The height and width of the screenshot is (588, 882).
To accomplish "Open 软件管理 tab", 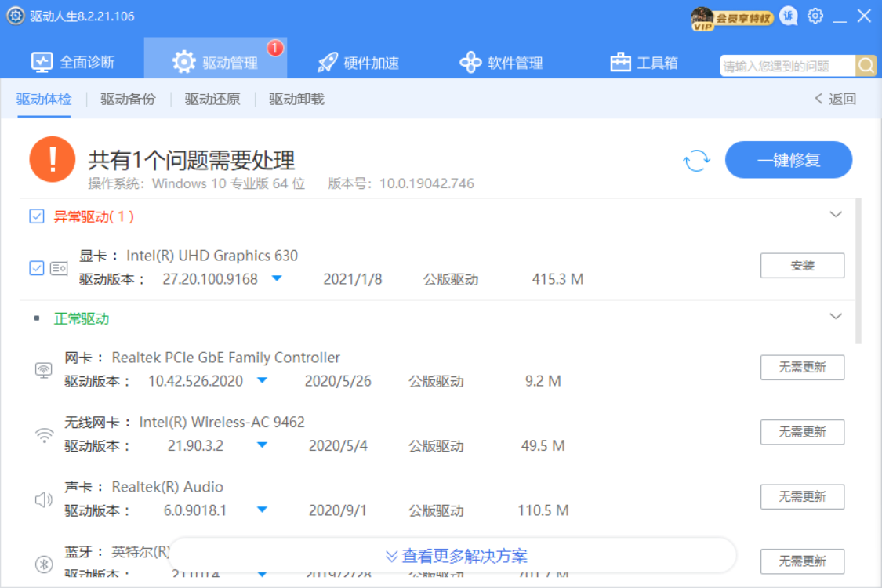I will click(501, 62).
